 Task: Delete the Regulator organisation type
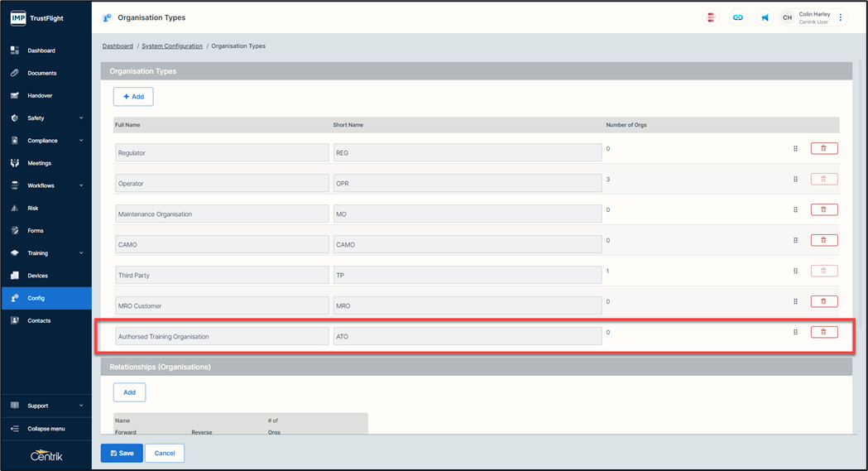(x=823, y=148)
